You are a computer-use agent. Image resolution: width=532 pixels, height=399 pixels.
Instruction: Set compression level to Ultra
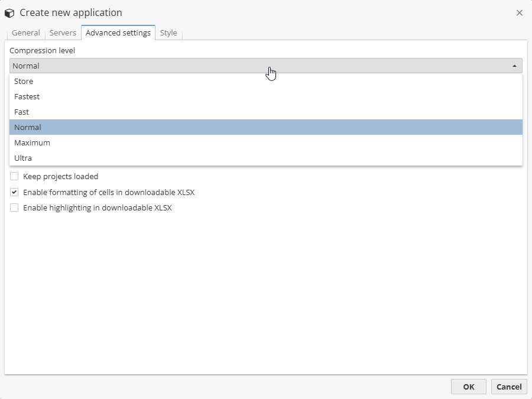[x=23, y=158]
